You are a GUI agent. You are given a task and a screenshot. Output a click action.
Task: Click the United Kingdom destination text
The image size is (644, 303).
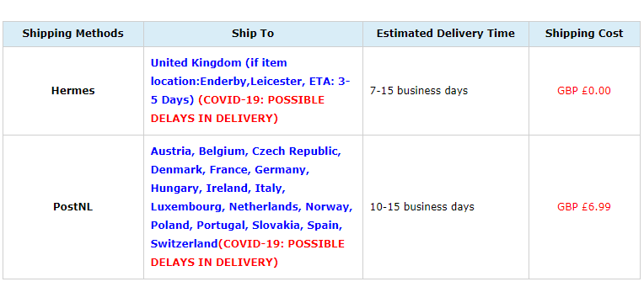point(196,63)
